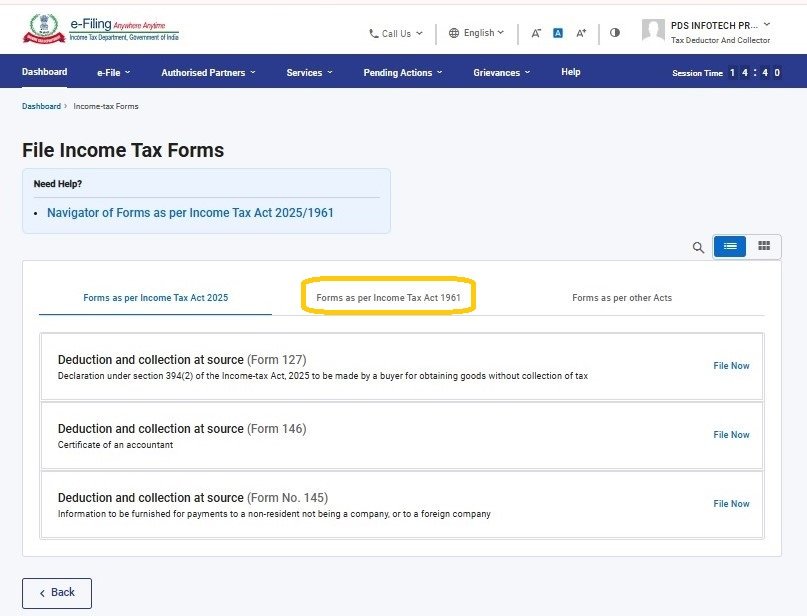Open the Authorised Partners menu
Viewport: 807px width, 616px height.
click(208, 73)
